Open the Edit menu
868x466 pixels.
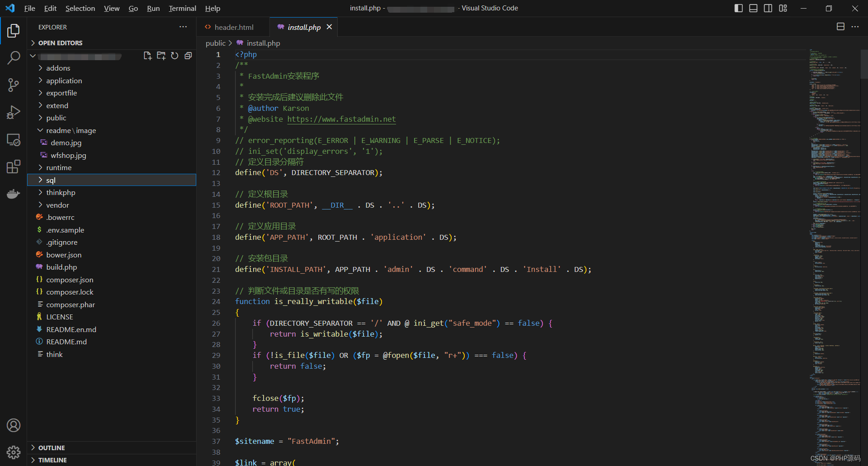pyautogui.click(x=50, y=8)
